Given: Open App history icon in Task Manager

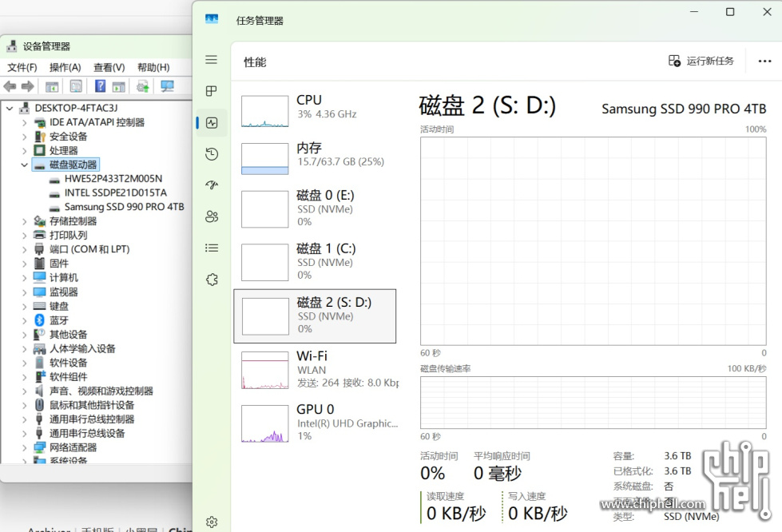Looking at the screenshot, I should click(x=212, y=154).
